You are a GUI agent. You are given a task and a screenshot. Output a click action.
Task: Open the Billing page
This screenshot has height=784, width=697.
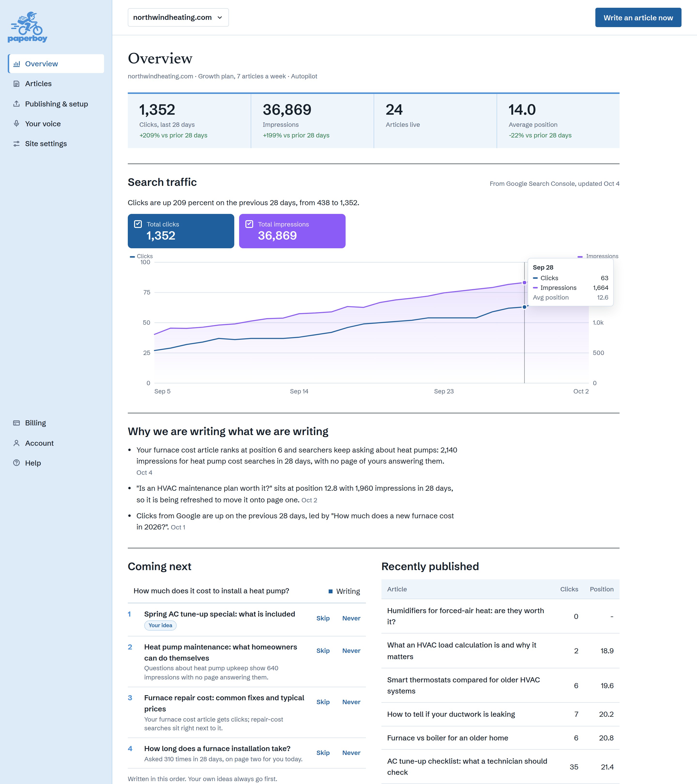point(56,423)
